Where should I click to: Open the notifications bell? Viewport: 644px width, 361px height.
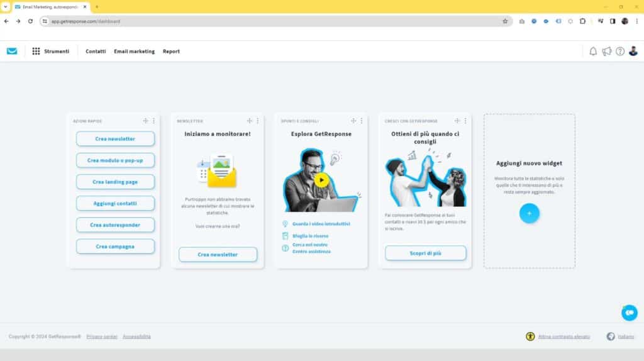coord(593,52)
